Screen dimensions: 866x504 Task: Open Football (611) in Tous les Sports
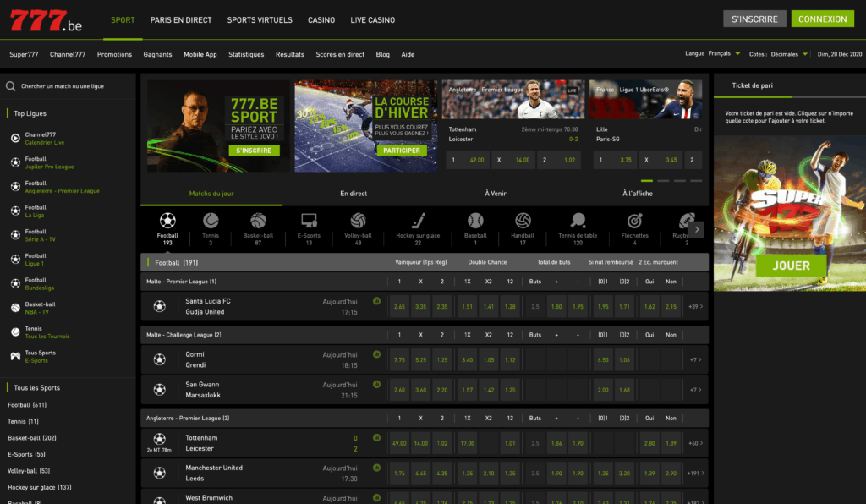point(27,405)
